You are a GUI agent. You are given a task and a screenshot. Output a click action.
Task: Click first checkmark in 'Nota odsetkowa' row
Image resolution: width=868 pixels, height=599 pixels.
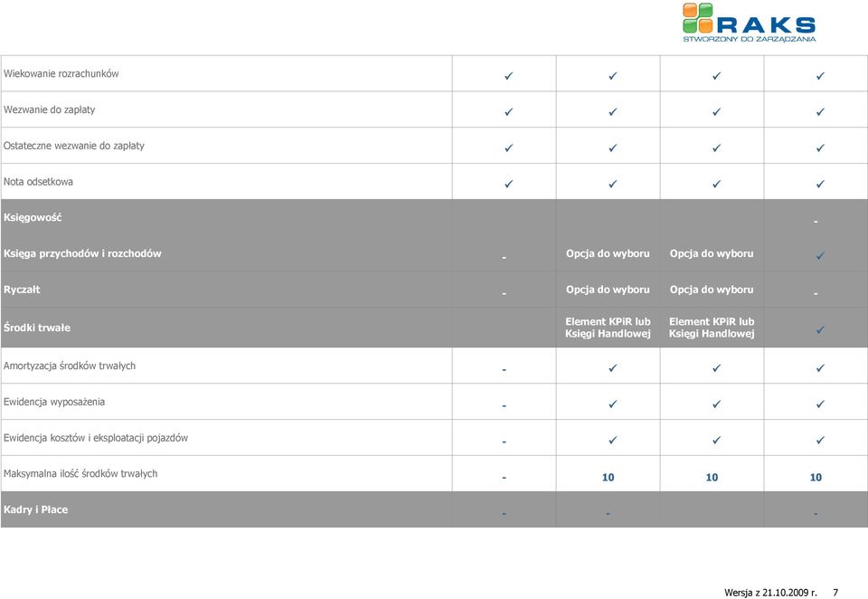tap(509, 184)
